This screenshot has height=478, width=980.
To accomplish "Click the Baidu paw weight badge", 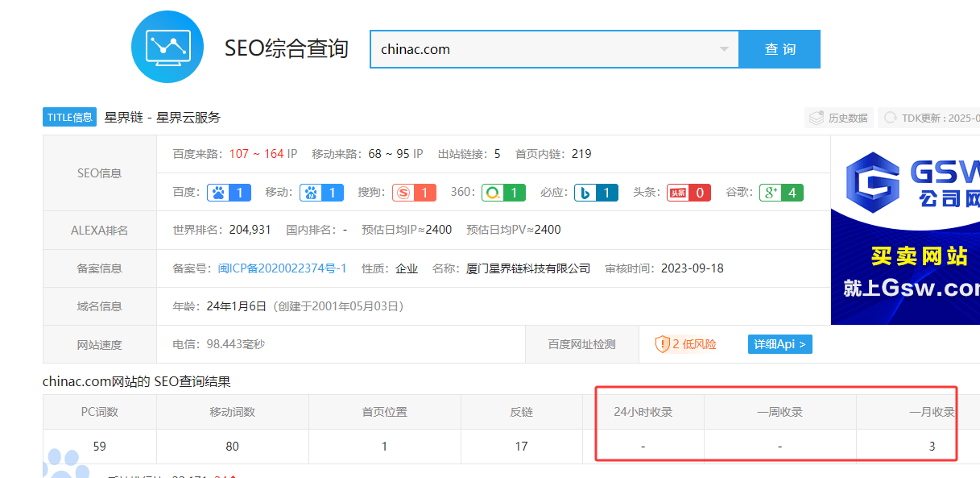I will pos(229,193).
